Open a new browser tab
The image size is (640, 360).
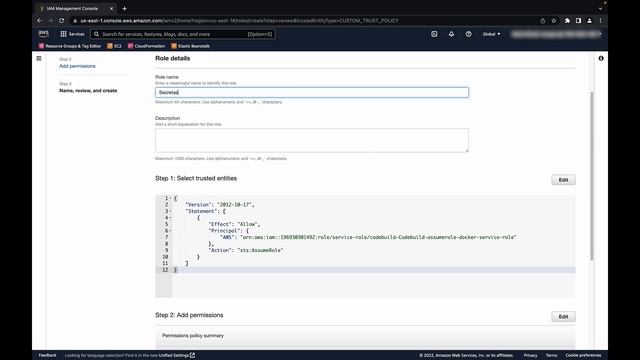(124, 9)
